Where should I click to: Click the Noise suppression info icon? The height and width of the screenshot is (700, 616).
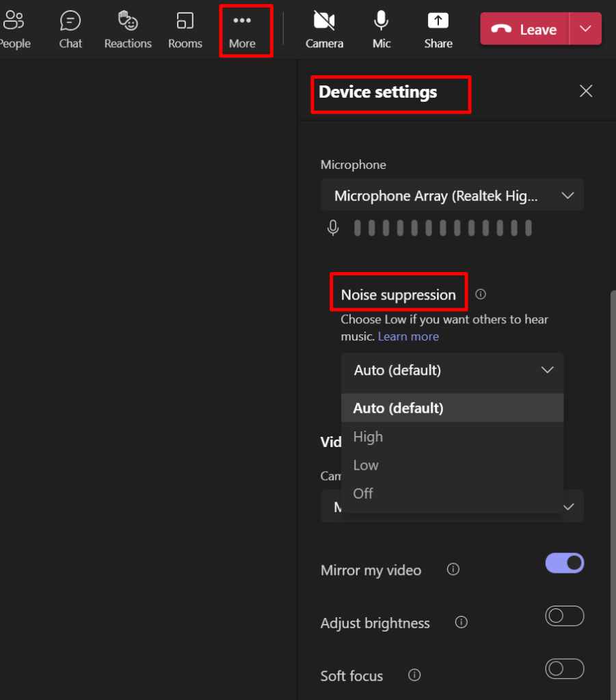pyautogui.click(x=481, y=294)
